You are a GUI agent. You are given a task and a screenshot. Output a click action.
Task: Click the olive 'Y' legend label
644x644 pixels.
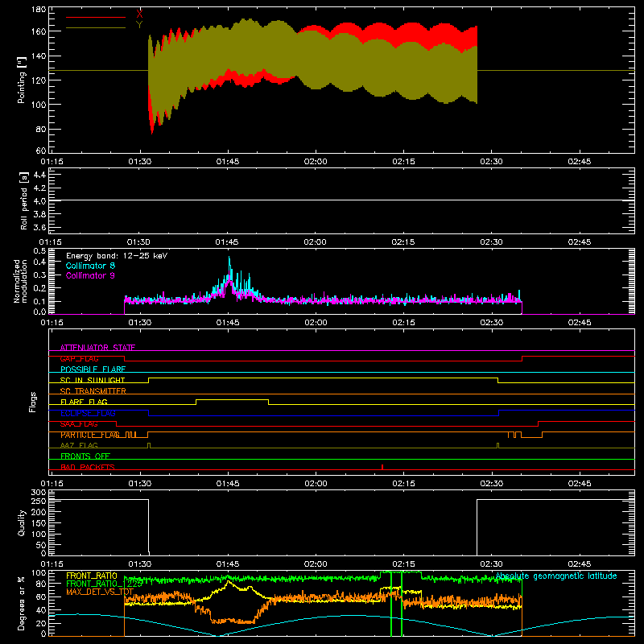[139, 25]
